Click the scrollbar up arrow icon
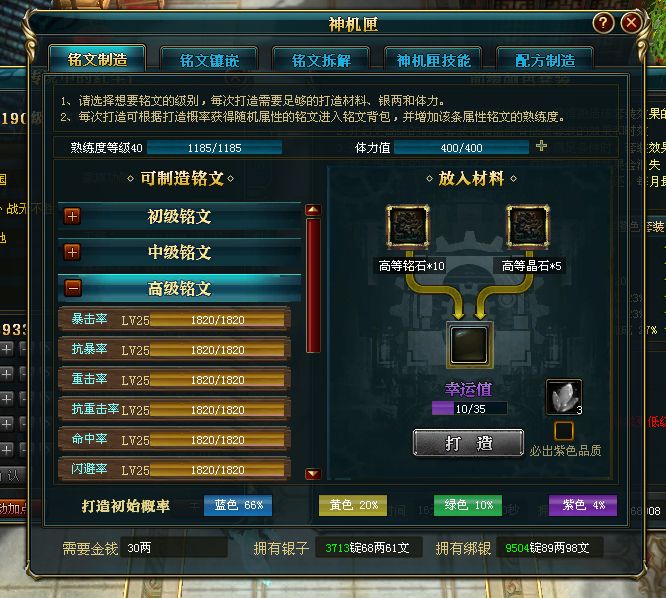This screenshot has width=666, height=598. point(313,209)
